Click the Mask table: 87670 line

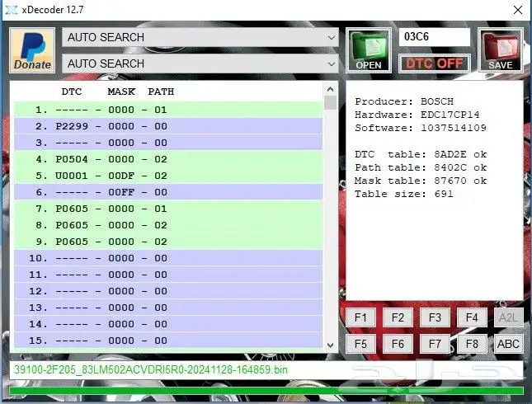click(x=421, y=181)
